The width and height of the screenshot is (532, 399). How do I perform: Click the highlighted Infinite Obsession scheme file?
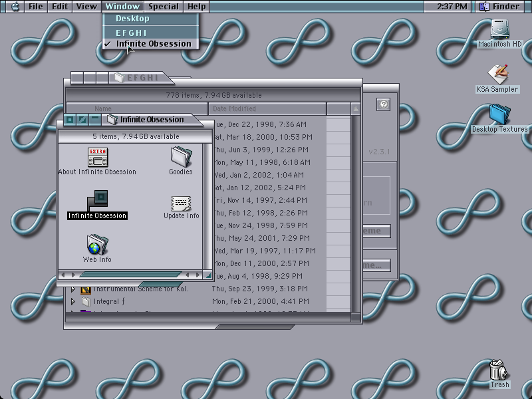pyautogui.click(x=98, y=201)
